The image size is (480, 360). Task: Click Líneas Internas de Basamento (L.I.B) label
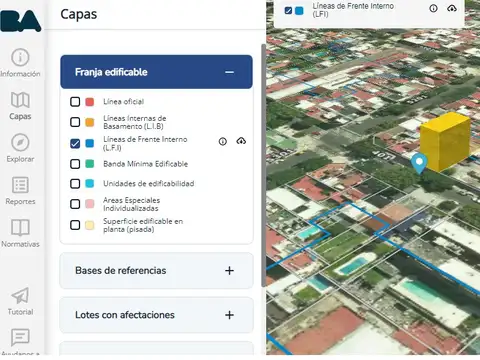135,122
